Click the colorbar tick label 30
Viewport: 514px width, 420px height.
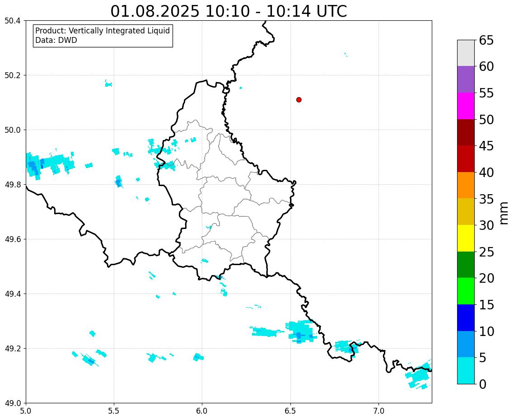486,225
